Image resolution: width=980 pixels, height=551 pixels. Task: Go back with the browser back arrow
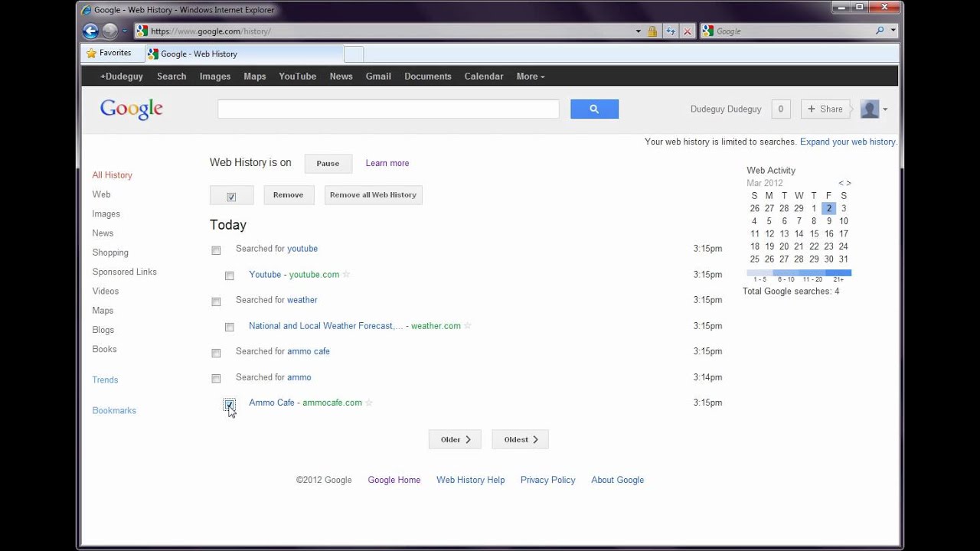pyautogui.click(x=90, y=31)
